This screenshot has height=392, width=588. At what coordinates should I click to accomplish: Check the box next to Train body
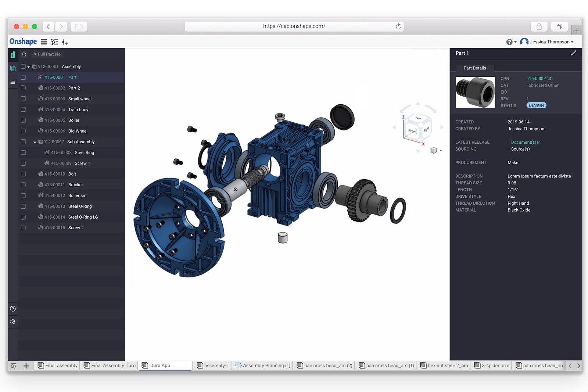23,109
